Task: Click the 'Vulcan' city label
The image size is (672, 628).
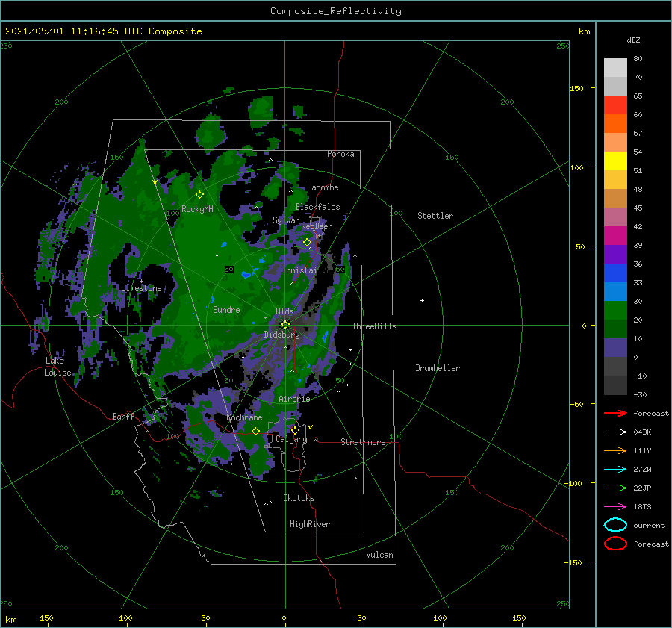Action: [379, 555]
